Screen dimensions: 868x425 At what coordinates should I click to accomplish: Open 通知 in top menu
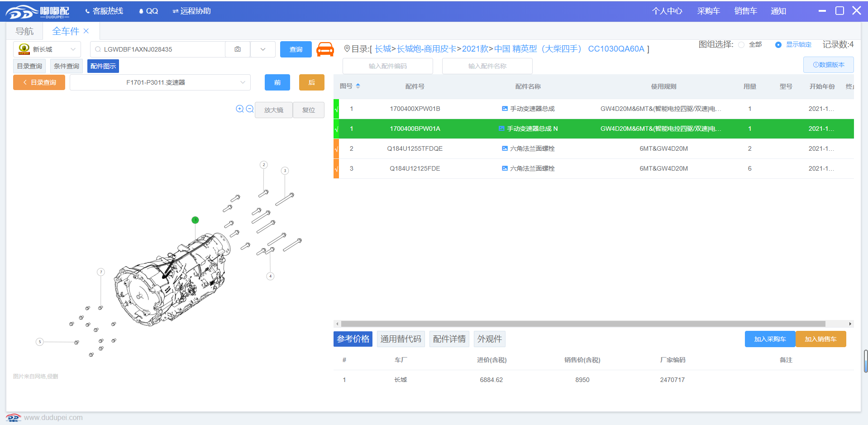778,11
